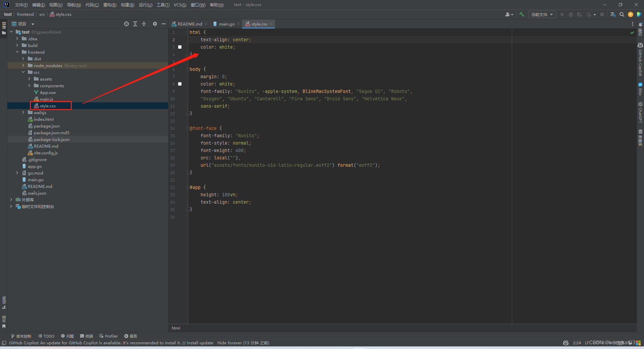Expand the node_modules folder

(x=23, y=65)
